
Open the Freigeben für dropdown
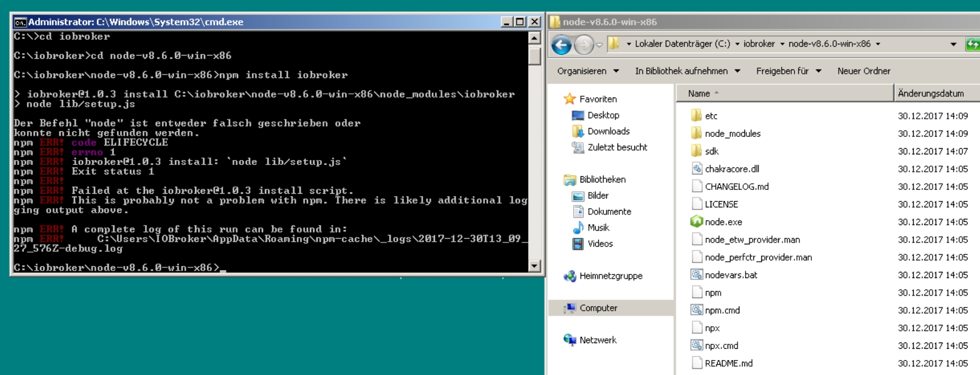point(789,71)
